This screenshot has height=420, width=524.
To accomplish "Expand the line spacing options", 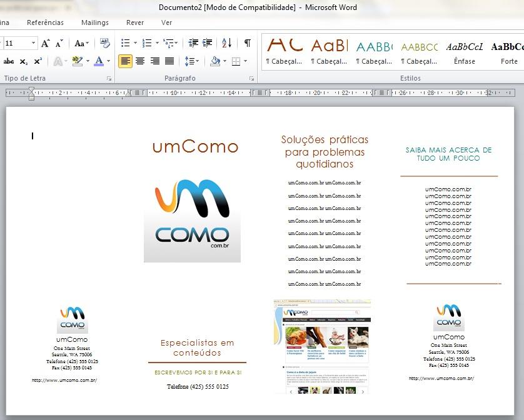I will pyautogui.click(x=192, y=61).
